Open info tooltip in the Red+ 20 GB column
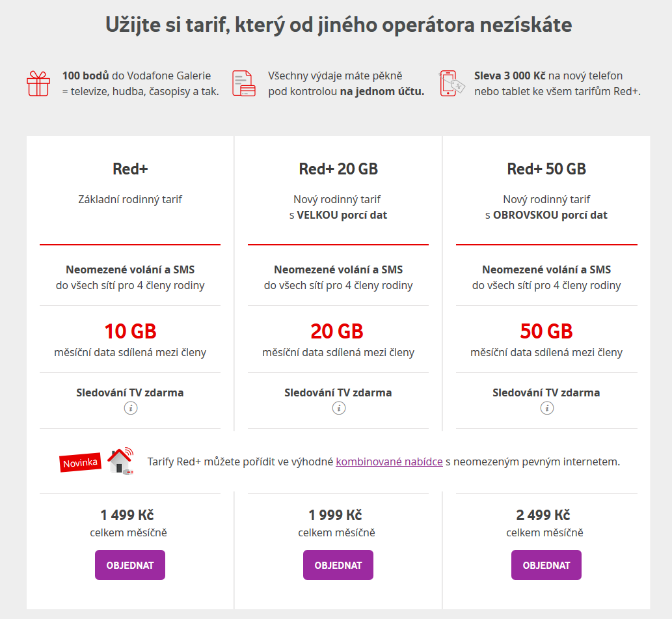 coord(338,409)
